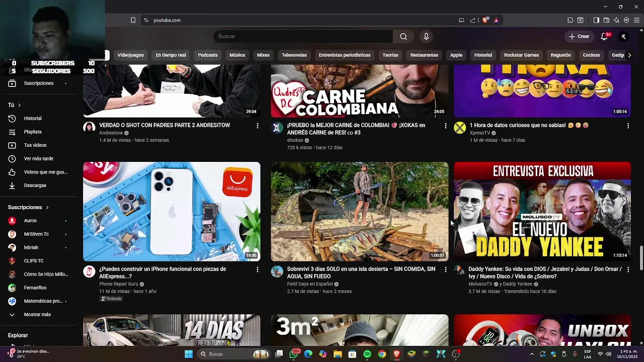Viewport: 644px width, 362px height.
Task: Select the Podcasts chip
Action: pos(208,55)
